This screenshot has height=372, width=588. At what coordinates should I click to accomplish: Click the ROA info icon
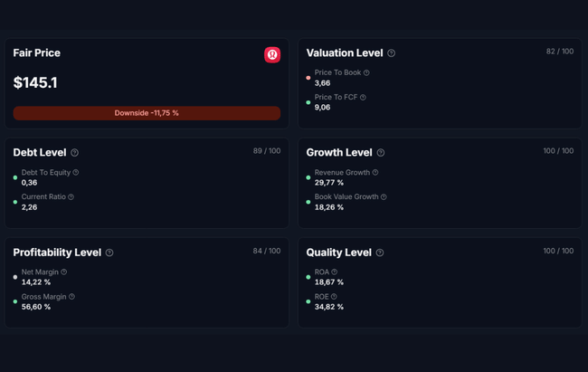[x=334, y=272]
